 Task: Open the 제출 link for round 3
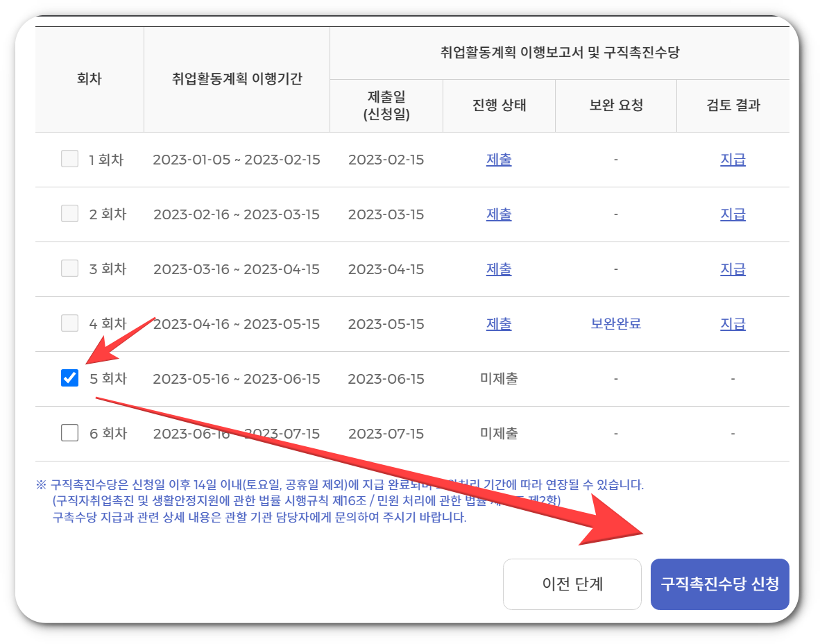coord(499,269)
